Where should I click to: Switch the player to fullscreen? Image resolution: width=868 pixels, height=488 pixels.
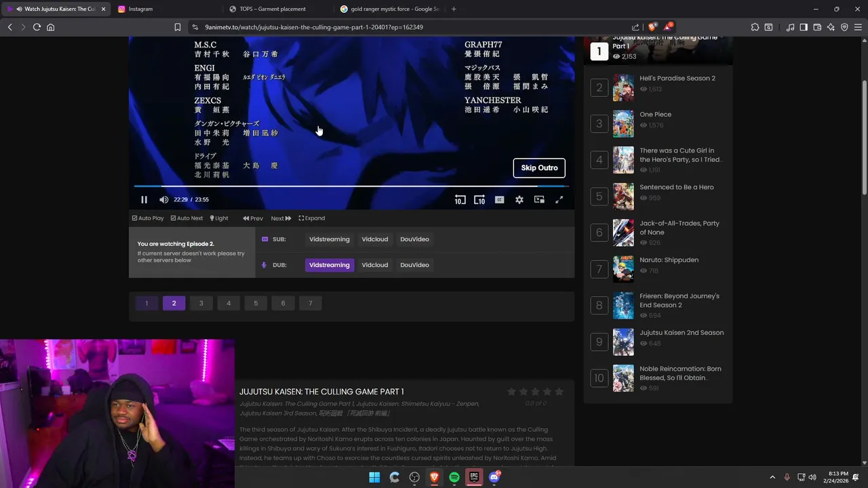pyautogui.click(x=559, y=199)
